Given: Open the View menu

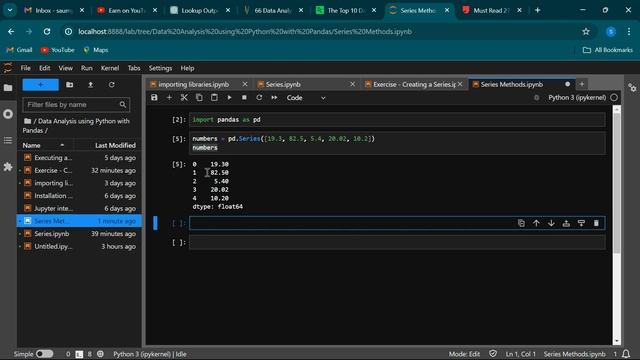Looking at the screenshot, I should coord(65,68).
